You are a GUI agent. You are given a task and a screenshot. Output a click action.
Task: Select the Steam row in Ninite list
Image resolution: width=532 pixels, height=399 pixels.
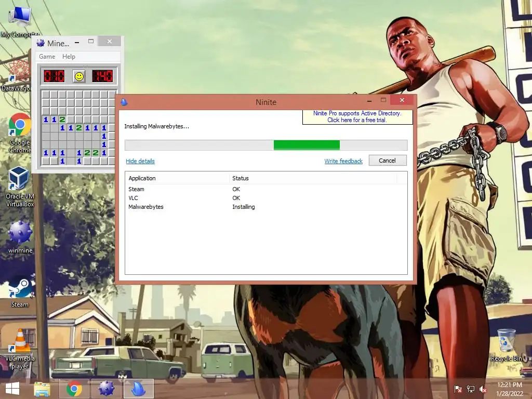(266, 189)
